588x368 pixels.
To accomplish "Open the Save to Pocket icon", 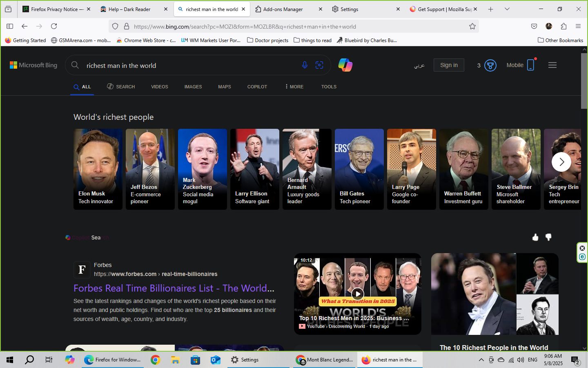I will (534, 26).
